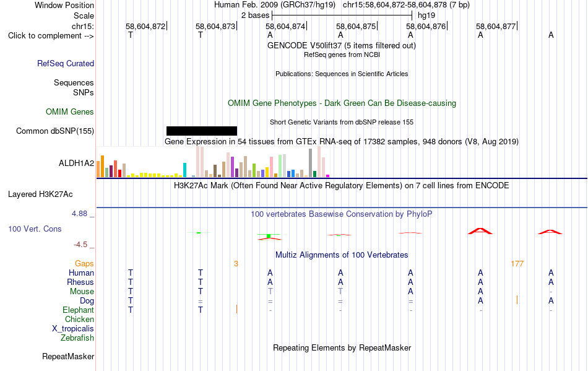Click the Sequences publications track label
This screenshot has width=588, height=371.
[x=74, y=82]
